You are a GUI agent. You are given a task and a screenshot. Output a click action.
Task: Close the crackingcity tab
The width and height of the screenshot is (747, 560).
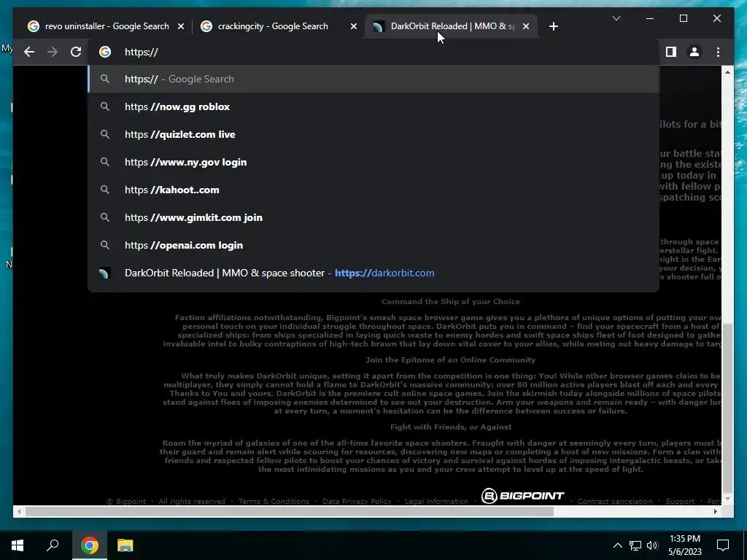[354, 27]
